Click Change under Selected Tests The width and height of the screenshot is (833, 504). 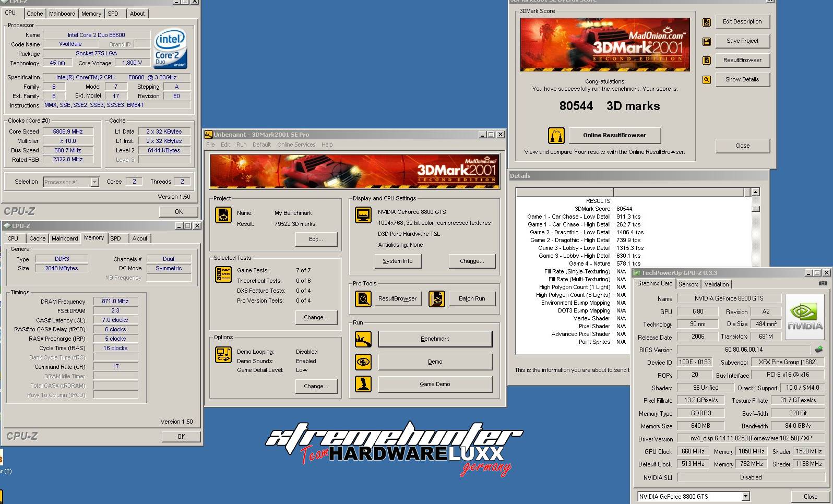[316, 318]
